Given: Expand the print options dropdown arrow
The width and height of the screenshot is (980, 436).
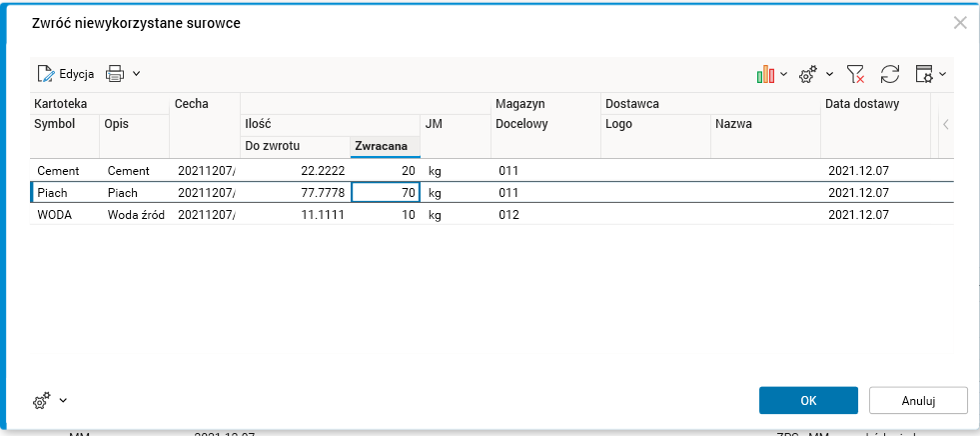Looking at the screenshot, I should [137, 73].
